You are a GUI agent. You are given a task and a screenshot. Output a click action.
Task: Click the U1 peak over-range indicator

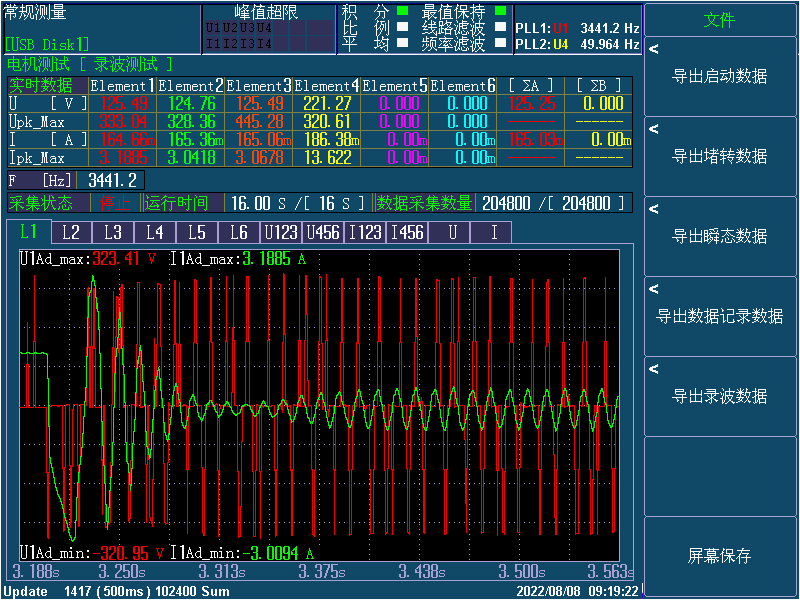[x=214, y=28]
